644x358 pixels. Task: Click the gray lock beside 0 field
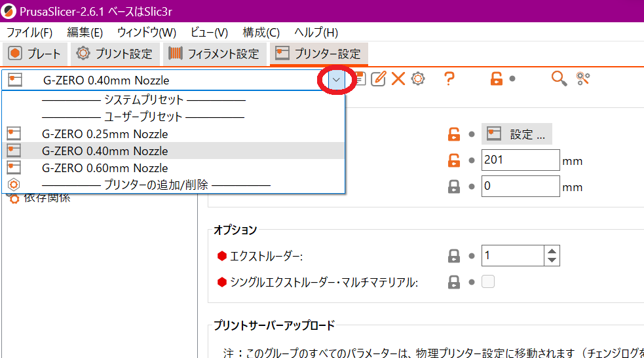(x=454, y=187)
